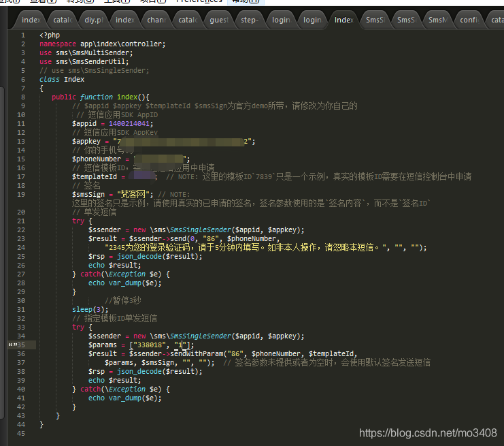Screen dimensions: 504x446
Task: Click the $phoneNumber variable on line 15
Action: 97,159
